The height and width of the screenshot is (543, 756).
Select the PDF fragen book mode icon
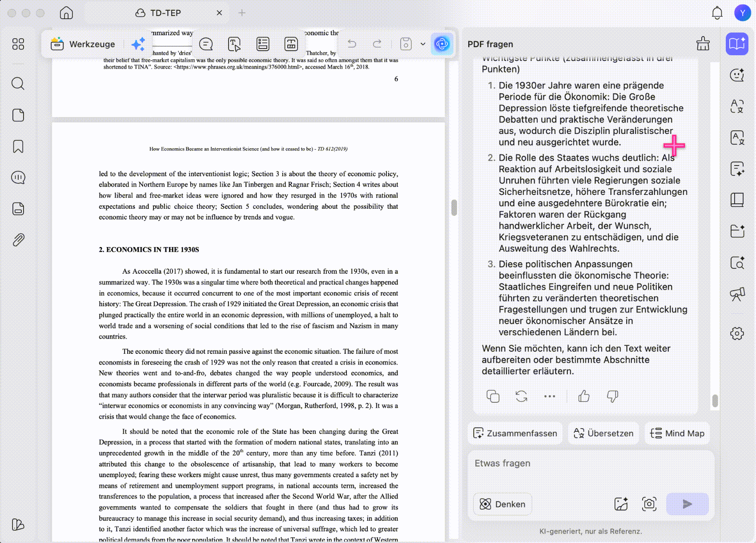[737, 44]
